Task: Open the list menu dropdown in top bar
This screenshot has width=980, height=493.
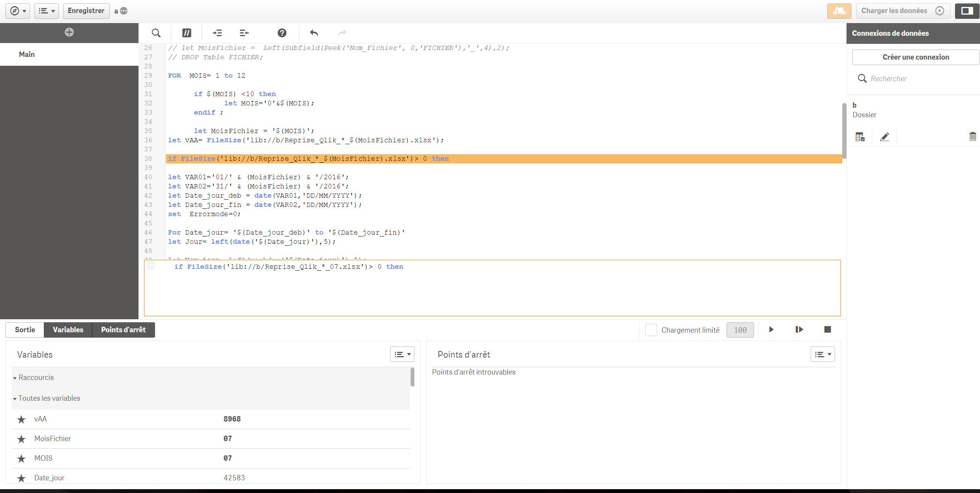Action: coord(47,11)
